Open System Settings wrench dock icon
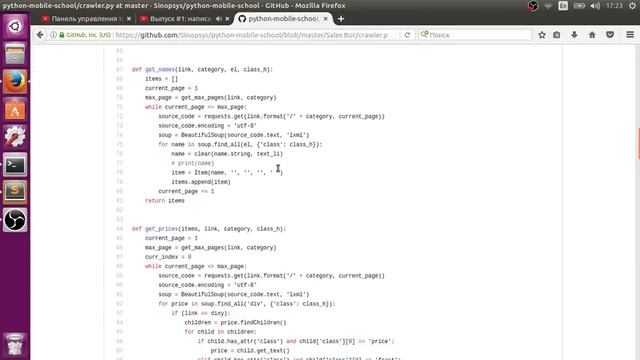 tap(15, 137)
